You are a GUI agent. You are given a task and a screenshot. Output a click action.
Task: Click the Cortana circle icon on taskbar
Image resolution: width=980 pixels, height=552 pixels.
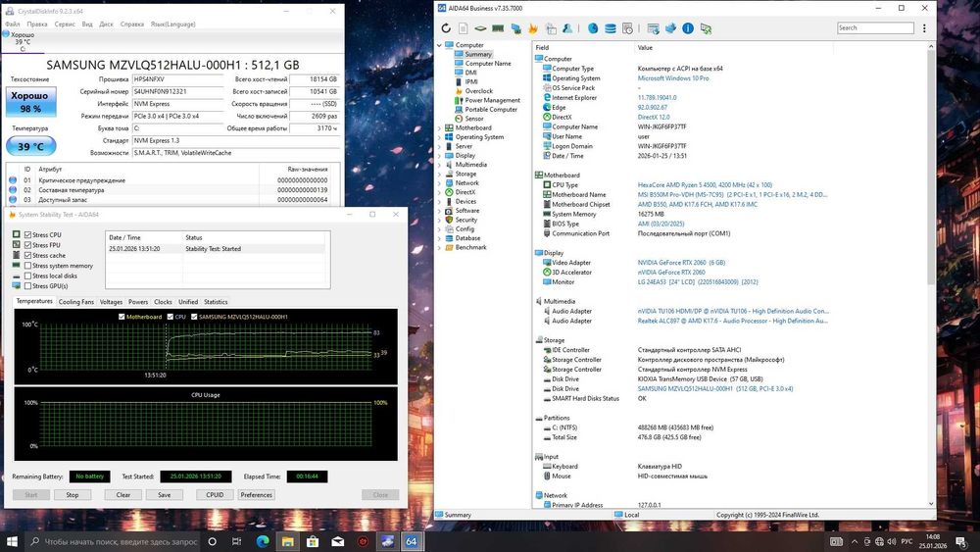[212, 541]
